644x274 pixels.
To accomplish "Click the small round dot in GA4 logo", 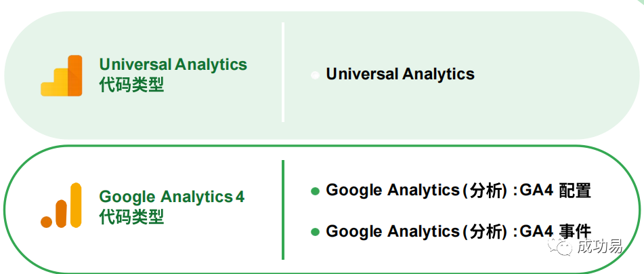I will [x=47, y=221].
